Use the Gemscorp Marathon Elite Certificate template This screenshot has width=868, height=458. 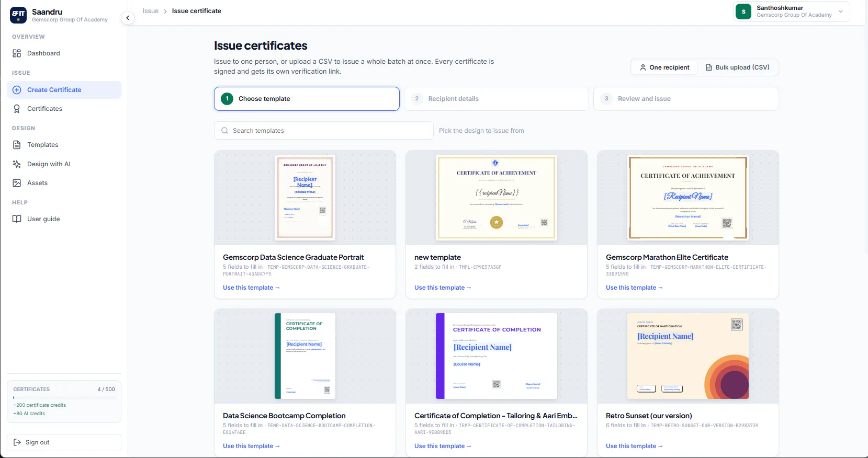(634, 288)
